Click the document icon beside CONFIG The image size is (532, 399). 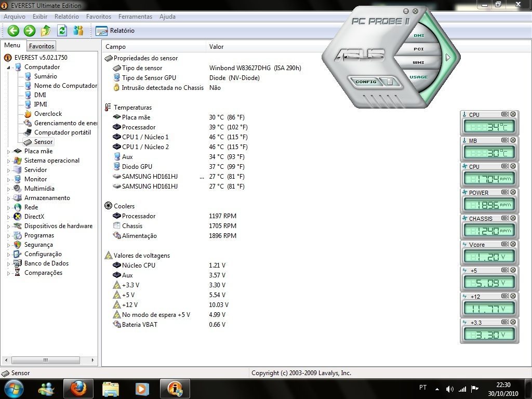tap(390, 82)
